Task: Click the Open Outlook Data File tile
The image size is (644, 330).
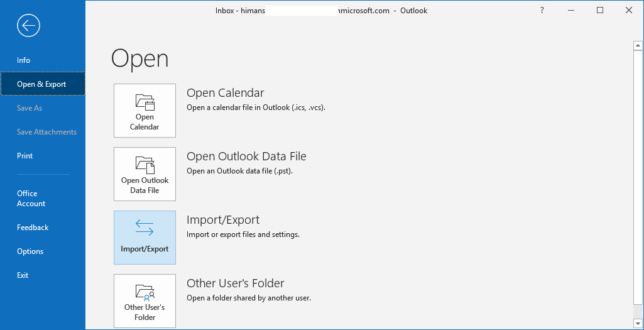Action: (x=145, y=174)
